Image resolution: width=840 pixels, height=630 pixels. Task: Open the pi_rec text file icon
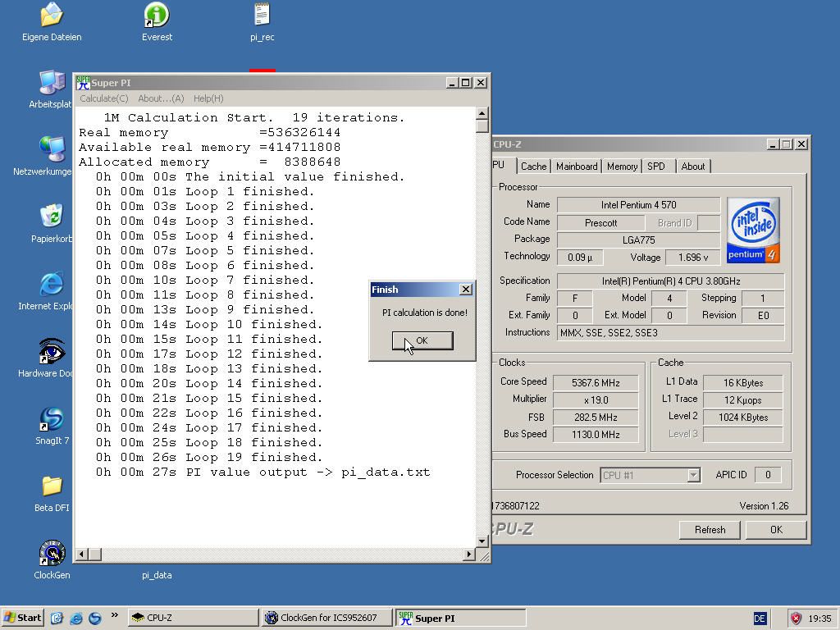click(262, 15)
